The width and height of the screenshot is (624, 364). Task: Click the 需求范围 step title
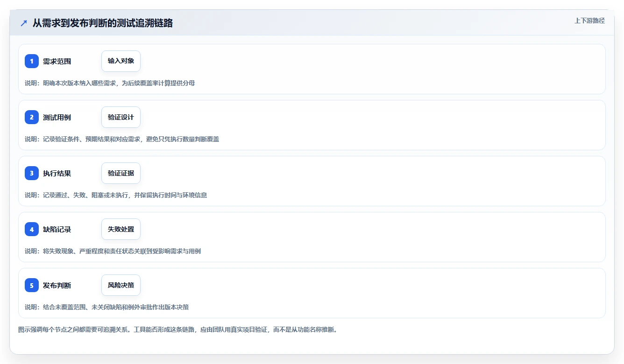(x=57, y=61)
